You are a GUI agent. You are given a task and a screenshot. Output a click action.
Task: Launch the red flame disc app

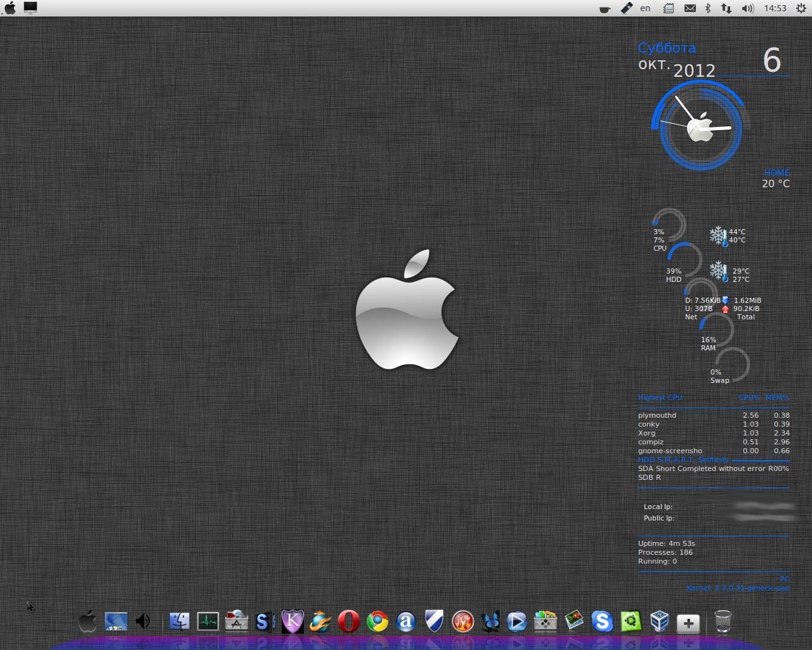click(x=463, y=621)
